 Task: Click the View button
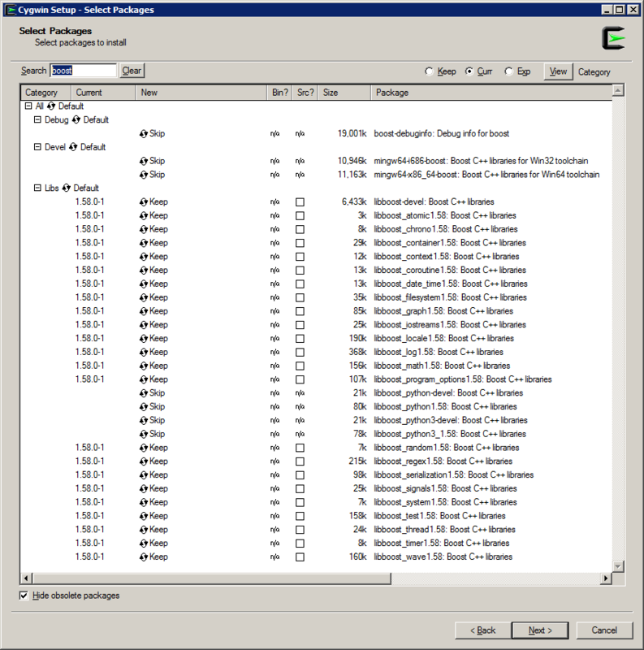pos(558,71)
